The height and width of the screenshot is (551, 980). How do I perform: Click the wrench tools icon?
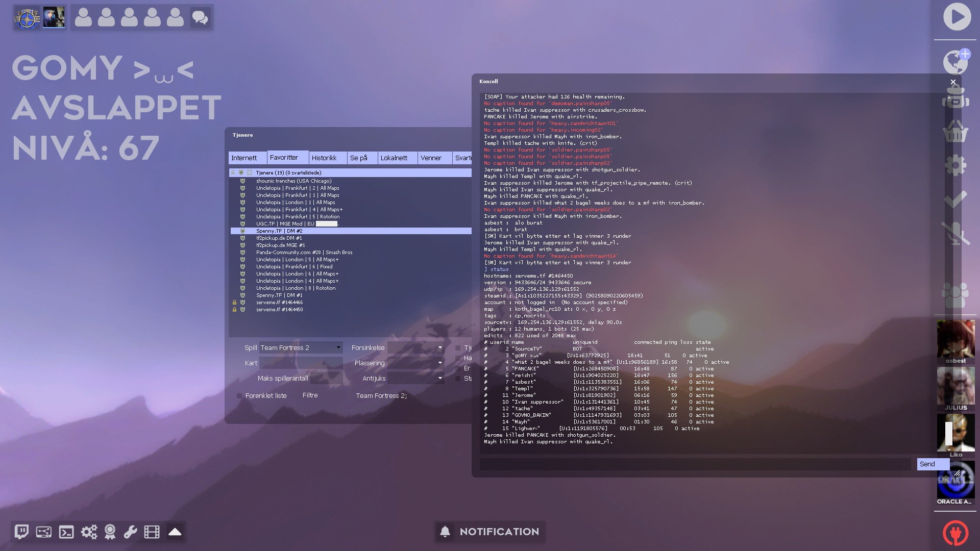[130, 532]
